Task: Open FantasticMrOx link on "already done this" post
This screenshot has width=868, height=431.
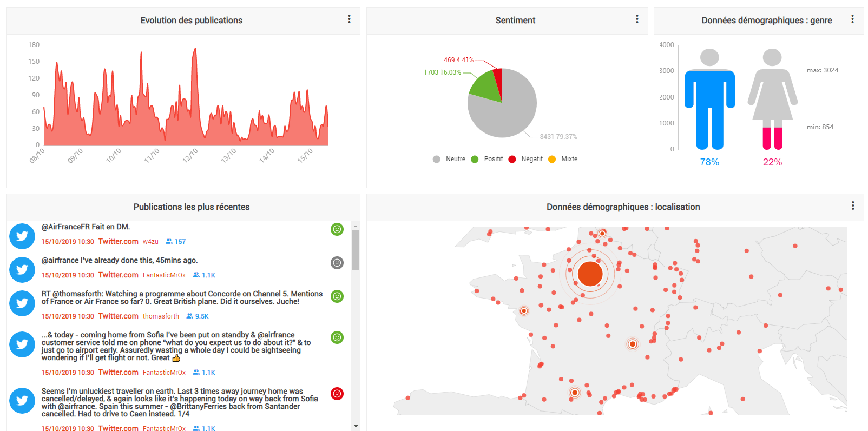Action: (x=164, y=275)
